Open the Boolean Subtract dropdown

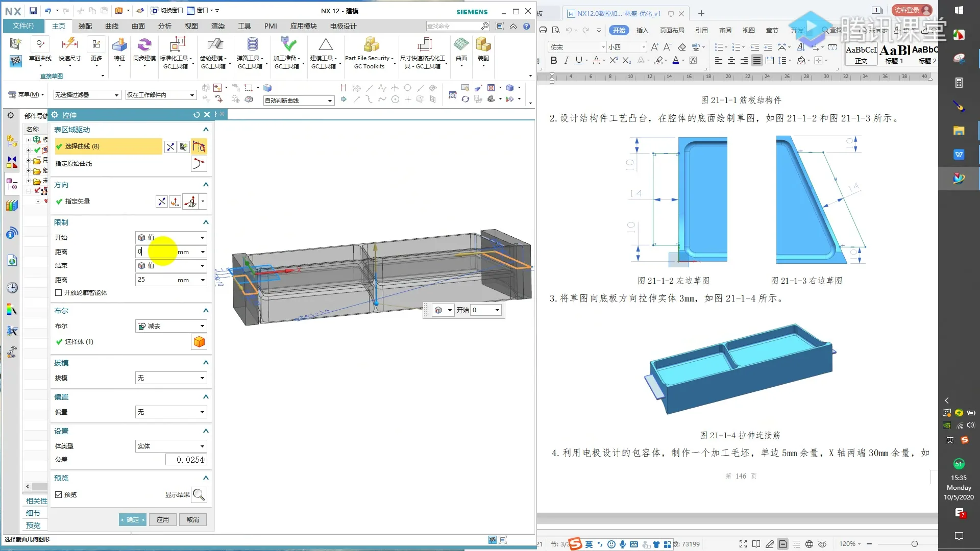coord(171,326)
